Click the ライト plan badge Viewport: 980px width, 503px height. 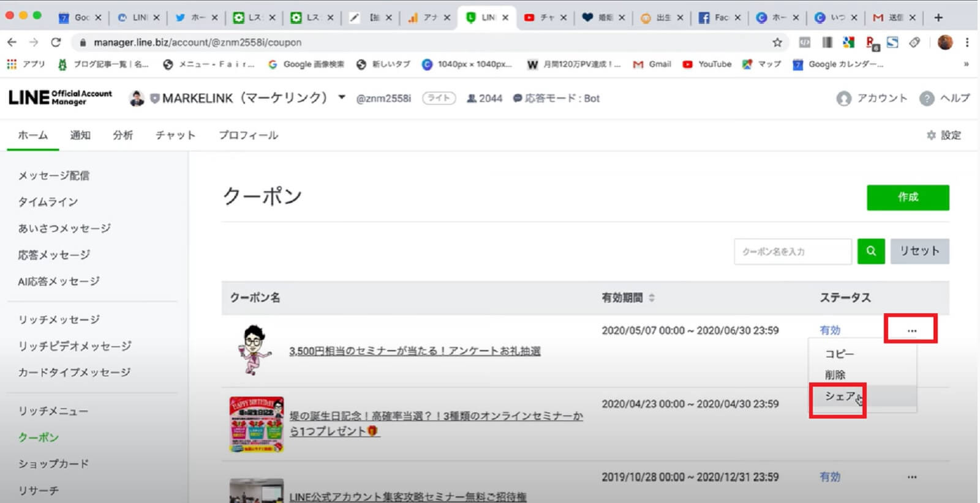point(439,98)
